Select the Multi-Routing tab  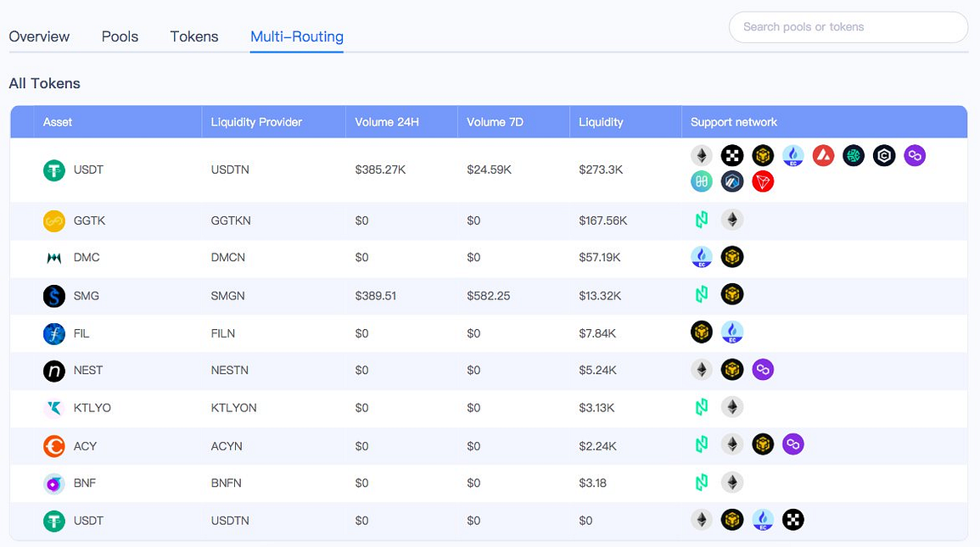(x=297, y=36)
